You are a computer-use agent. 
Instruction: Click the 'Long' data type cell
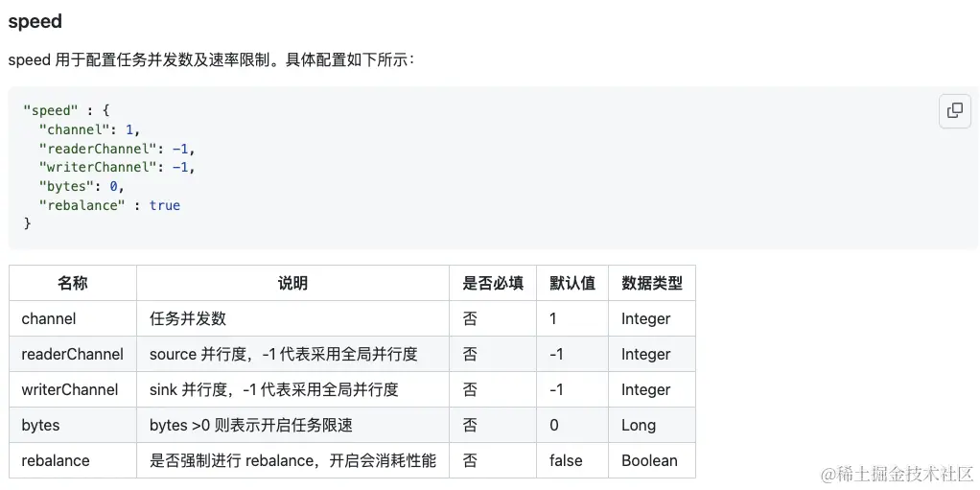pyautogui.click(x=652, y=426)
